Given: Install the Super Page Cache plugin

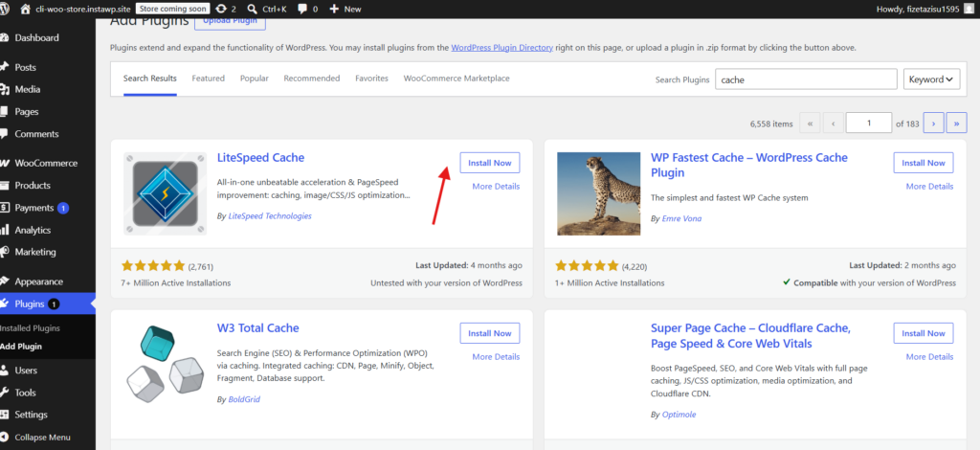Looking at the screenshot, I should pos(924,333).
